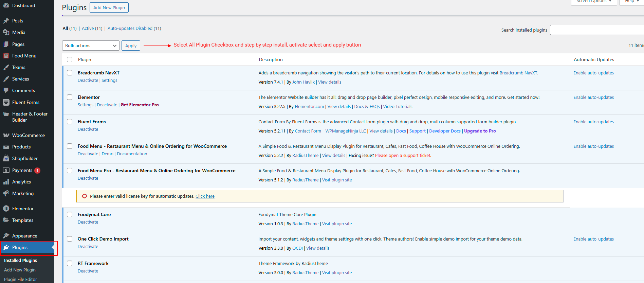
Task: Select the Elementor plugin checkbox
Action: click(70, 97)
